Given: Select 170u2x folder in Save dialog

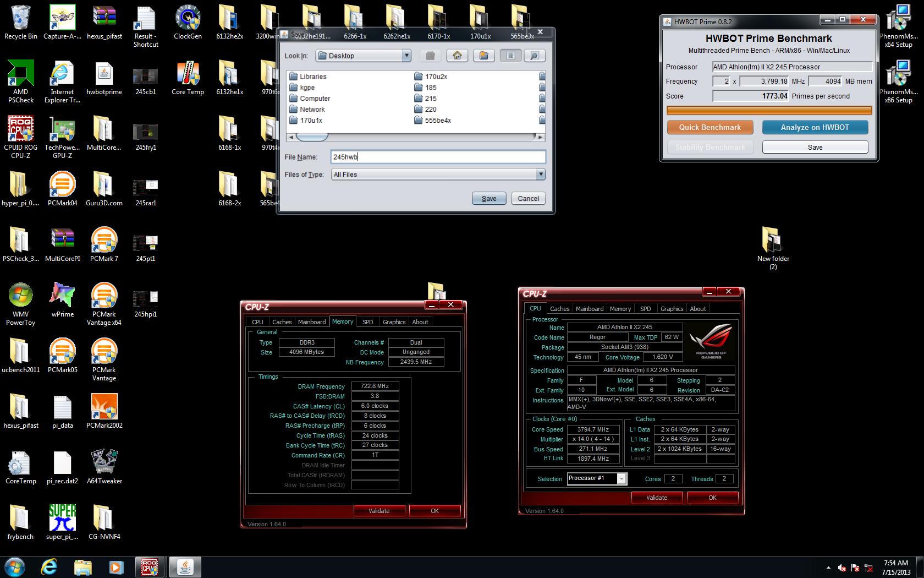Looking at the screenshot, I should pos(431,77).
